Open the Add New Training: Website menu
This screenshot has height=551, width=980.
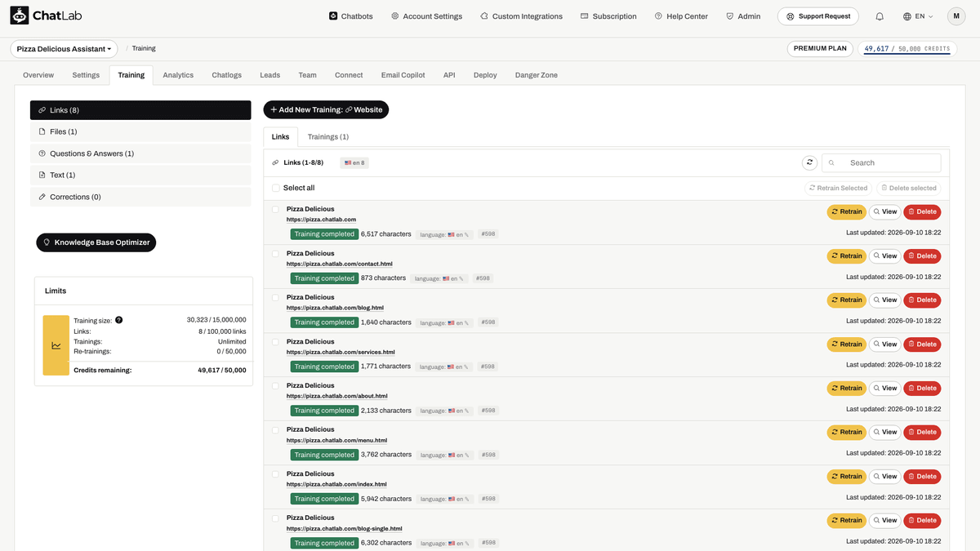point(326,109)
